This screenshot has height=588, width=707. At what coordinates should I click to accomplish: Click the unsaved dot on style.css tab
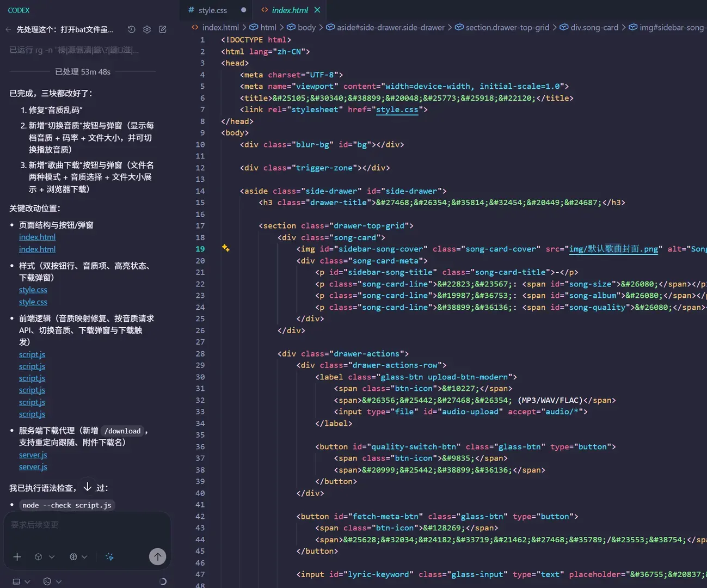pos(243,10)
